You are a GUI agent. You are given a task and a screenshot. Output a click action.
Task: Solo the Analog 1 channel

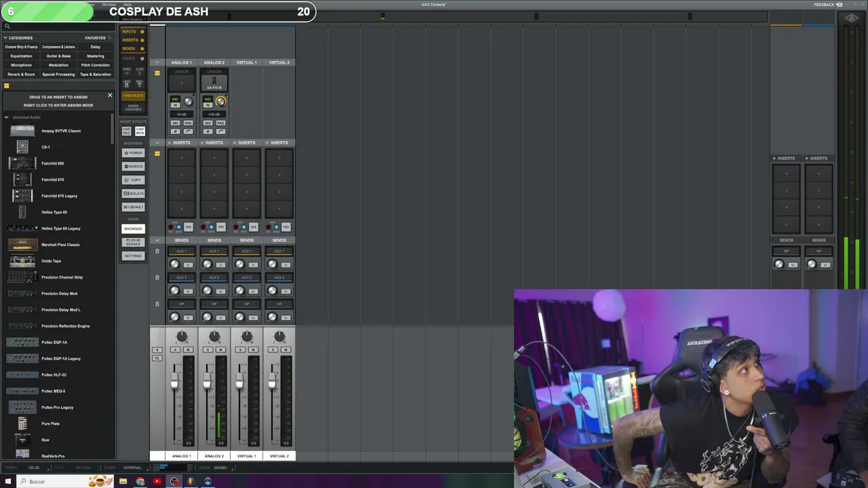click(x=176, y=350)
